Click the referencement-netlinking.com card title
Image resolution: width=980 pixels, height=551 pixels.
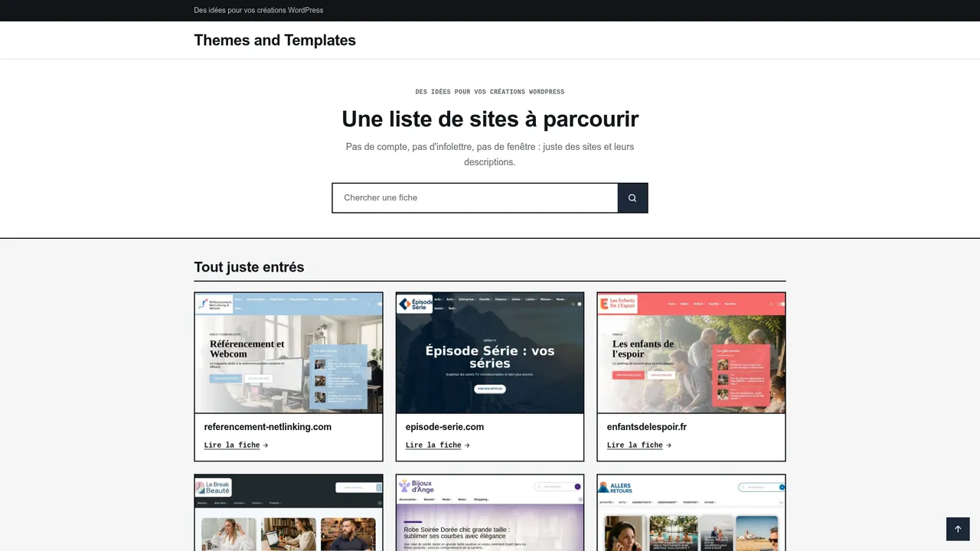[268, 427]
